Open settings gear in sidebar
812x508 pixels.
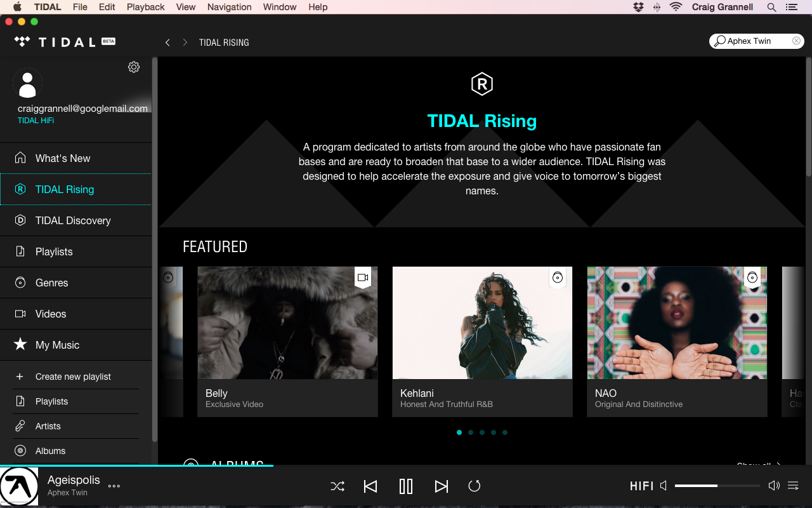pyautogui.click(x=134, y=67)
